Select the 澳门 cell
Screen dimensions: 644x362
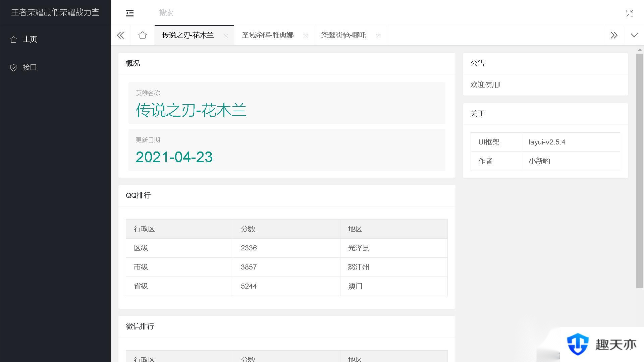pyautogui.click(x=394, y=286)
